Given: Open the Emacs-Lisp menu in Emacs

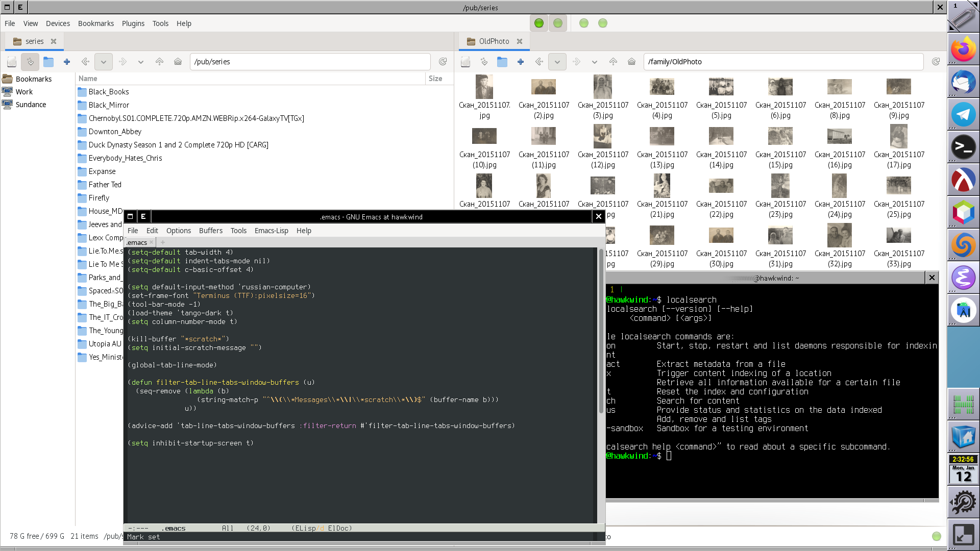Looking at the screenshot, I should (271, 231).
